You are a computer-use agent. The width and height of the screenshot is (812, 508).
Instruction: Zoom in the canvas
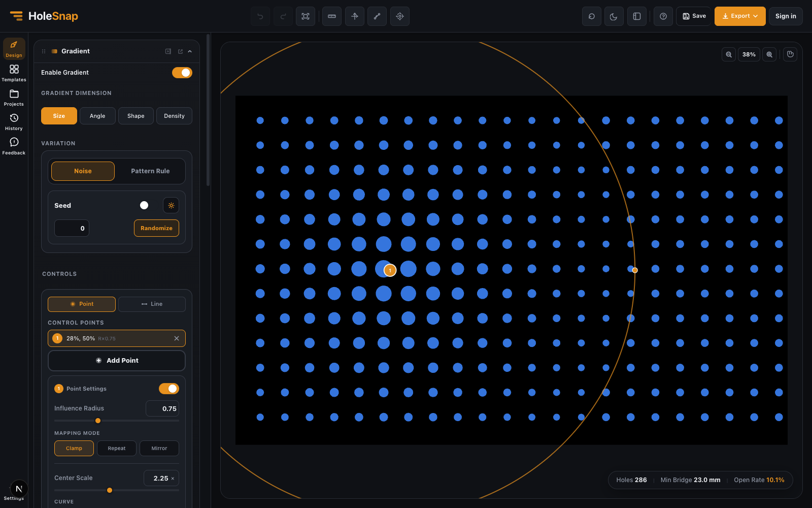pos(769,54)
